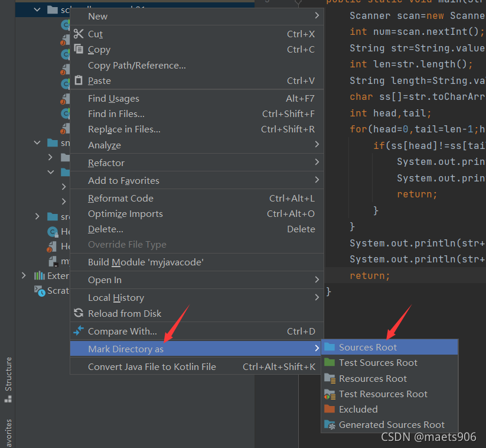Select Delete... menu entry
486x448 pixels.
pos(197,229)
